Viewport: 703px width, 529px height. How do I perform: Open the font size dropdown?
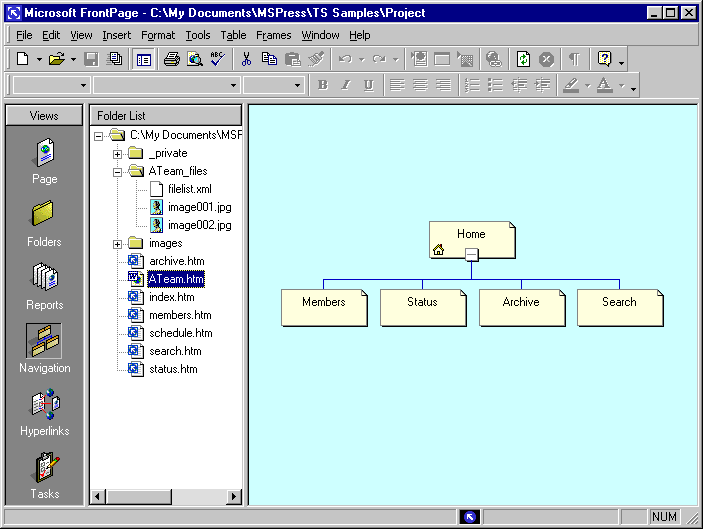(x=298, y=86)
